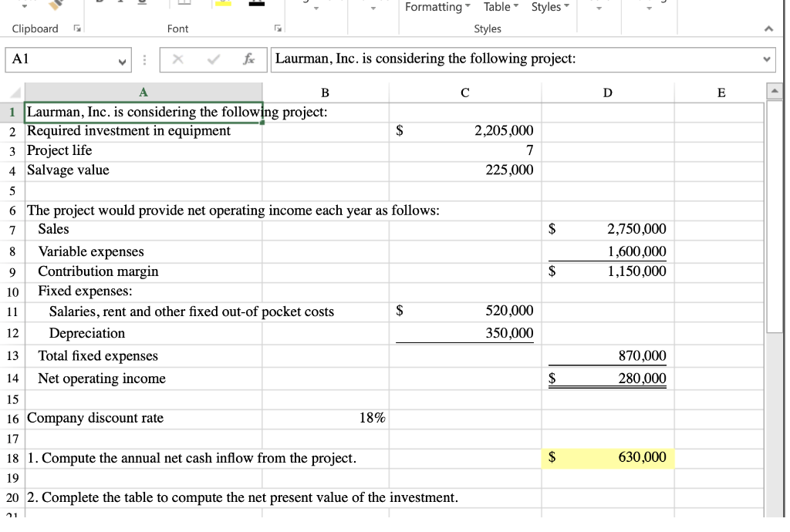790x532 pixels.
Task: Select the variable expenses amount 1,600,000
Action: pos(608,251)
